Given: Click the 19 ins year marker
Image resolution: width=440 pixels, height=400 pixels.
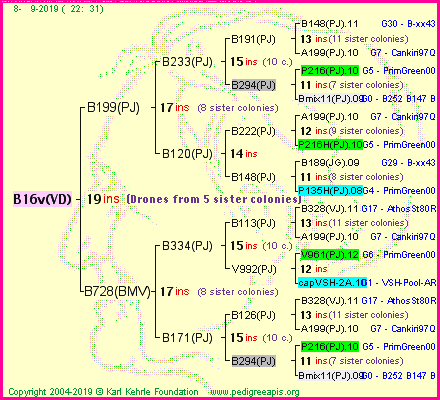Looking at the screenshot, I should (103, 199).
